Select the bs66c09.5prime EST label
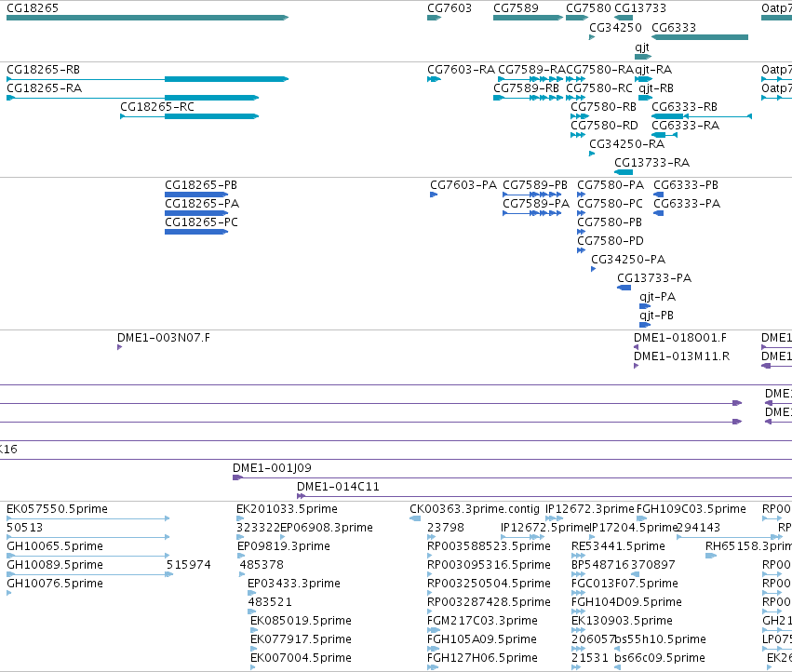Screen dimensions: 792x672 (x=660, y=658)
